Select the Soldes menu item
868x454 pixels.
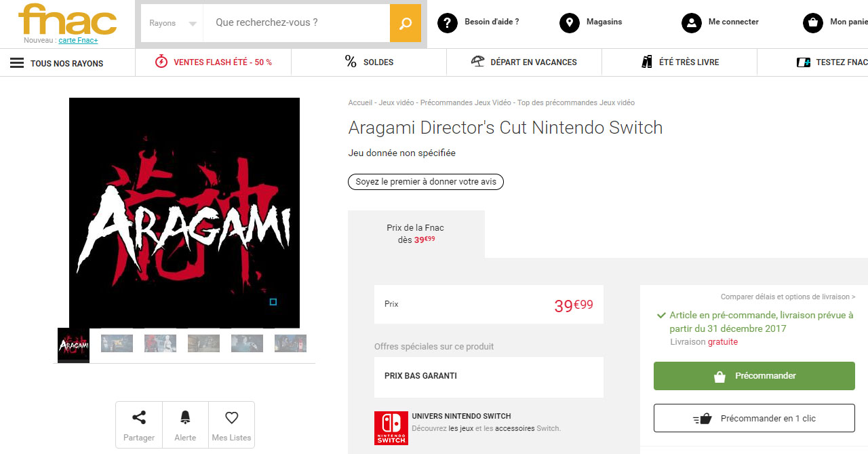369,62
